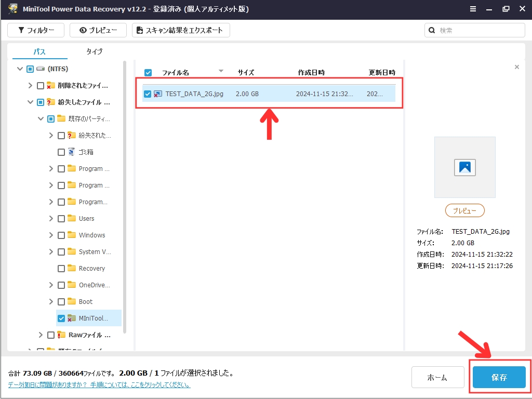
Task: Click the 2024-11-15 21:32... creation date cell
Action: [x=324, y=94]
